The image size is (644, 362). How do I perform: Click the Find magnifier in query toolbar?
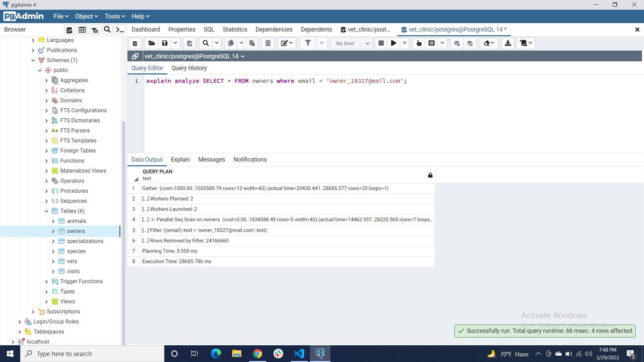point(206,43)
